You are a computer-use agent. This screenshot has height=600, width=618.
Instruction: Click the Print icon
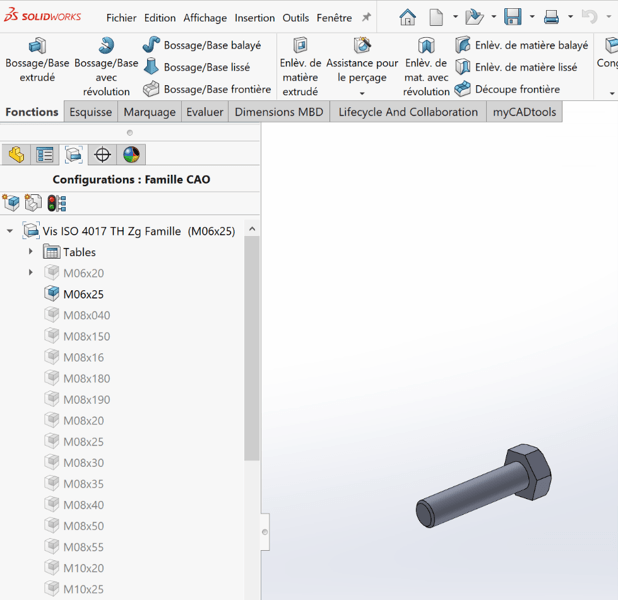coord(551,17)
